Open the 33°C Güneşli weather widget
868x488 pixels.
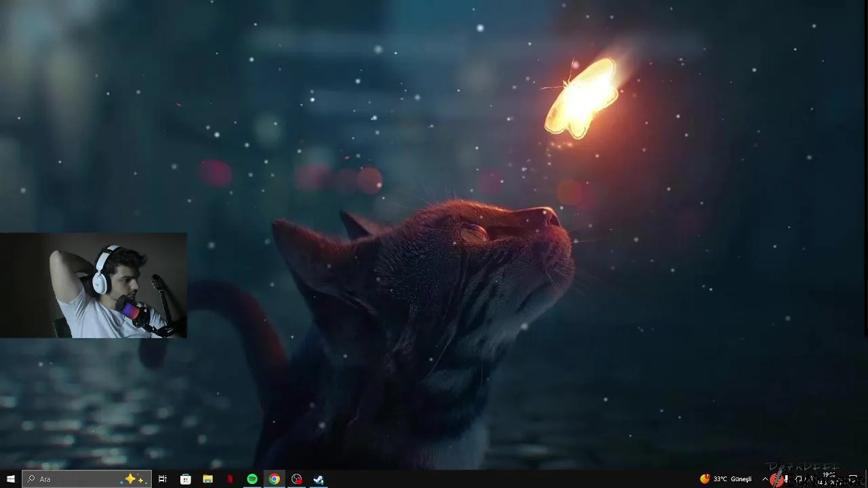click(x=726, y=479)
